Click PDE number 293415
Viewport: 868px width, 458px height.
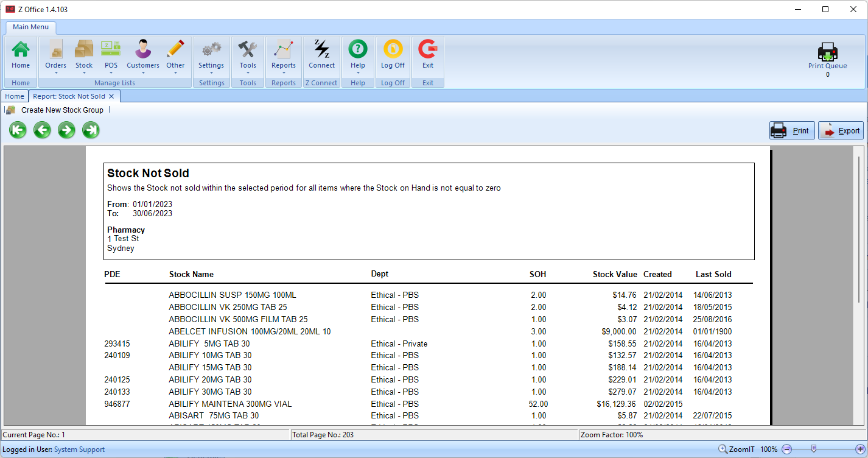117,343
